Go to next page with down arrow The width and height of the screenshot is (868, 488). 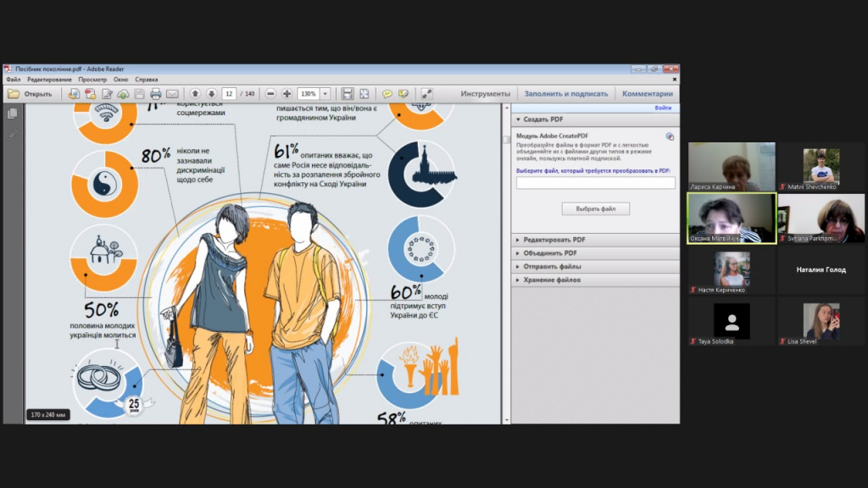[x=211, y=94]
